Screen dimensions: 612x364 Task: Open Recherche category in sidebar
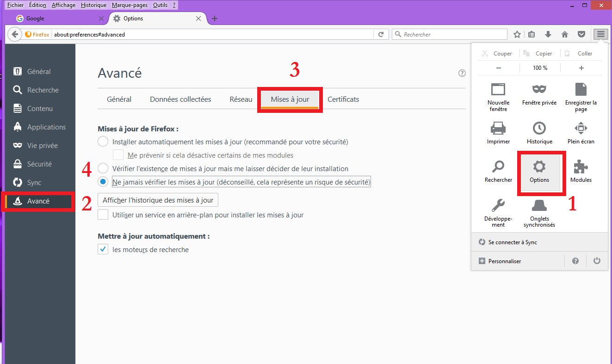coord(40,90)
